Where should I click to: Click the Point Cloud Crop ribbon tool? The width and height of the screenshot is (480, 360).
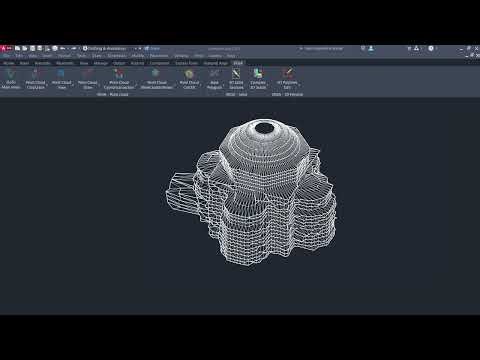click(35, 79)
